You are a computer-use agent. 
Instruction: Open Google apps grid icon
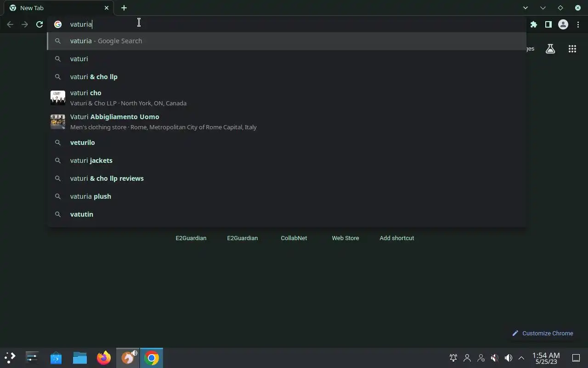[x=572, y=49]
